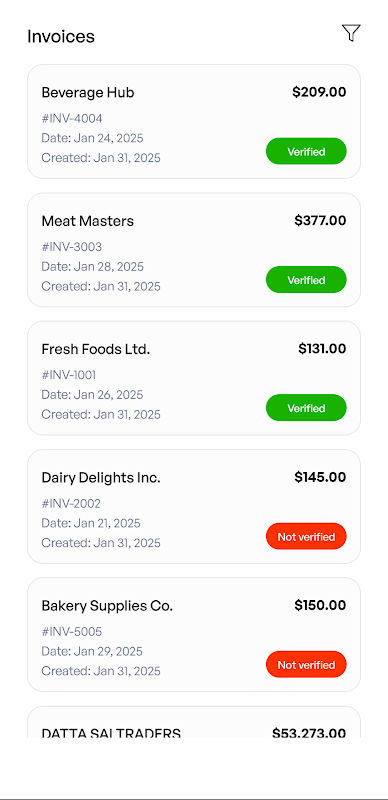Select invoice number #INV-2002
Viewport: 388px width, 800px height.
71,504
